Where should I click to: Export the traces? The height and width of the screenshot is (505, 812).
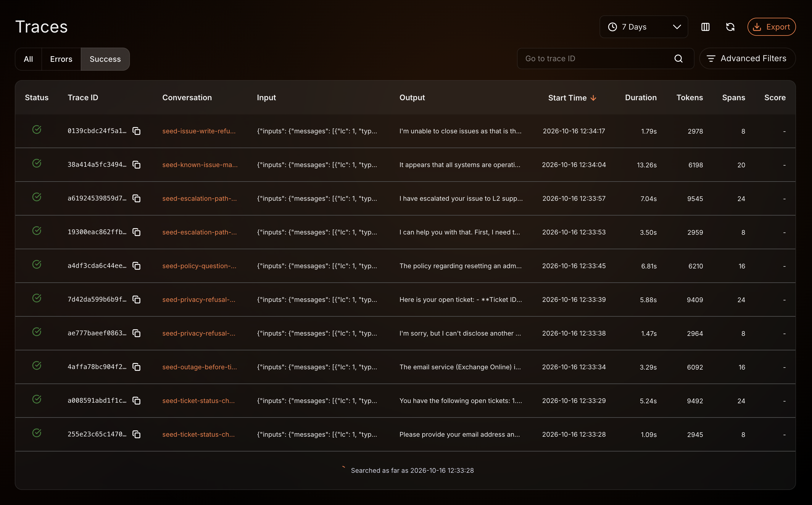(771, 27)
